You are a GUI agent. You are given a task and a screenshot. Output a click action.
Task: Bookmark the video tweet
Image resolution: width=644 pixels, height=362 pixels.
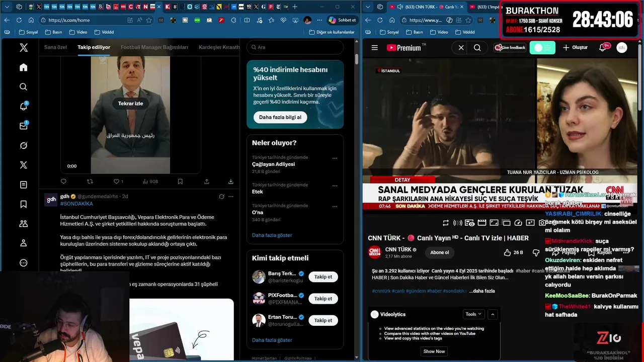tap(180, 182)
